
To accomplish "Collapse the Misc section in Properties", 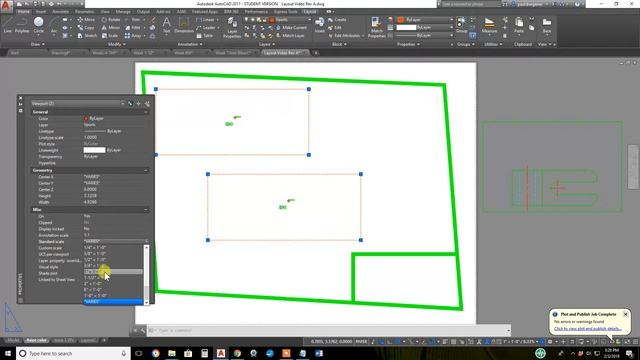I will [x=146, y=209].
